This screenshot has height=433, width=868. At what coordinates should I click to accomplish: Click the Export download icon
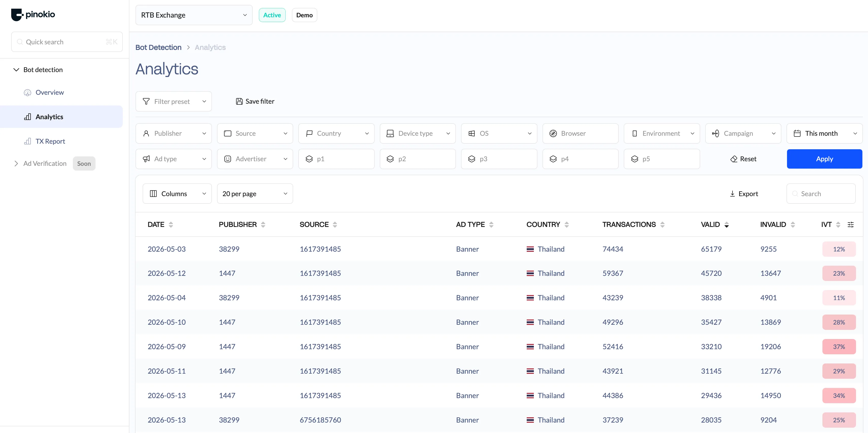tap(733, 194)
